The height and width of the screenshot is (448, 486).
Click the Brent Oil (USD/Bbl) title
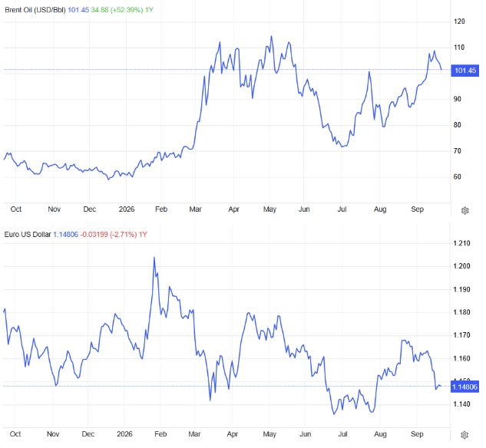[x=35, y=10]
